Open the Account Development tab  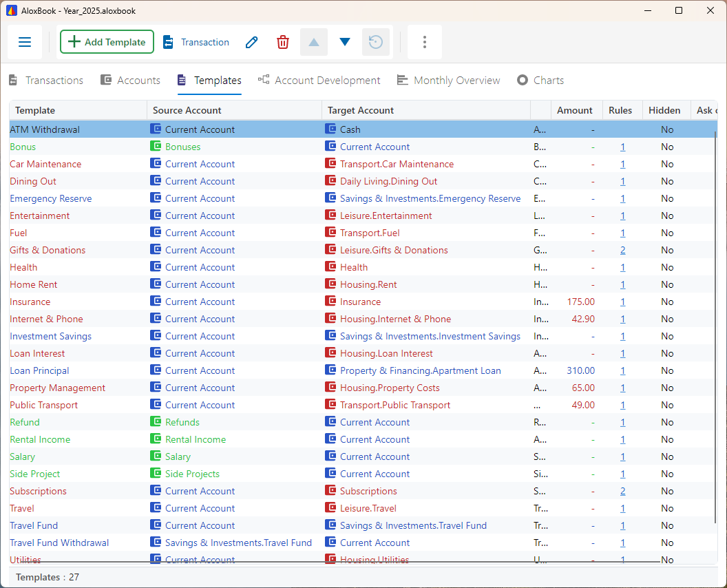(319, 81)
